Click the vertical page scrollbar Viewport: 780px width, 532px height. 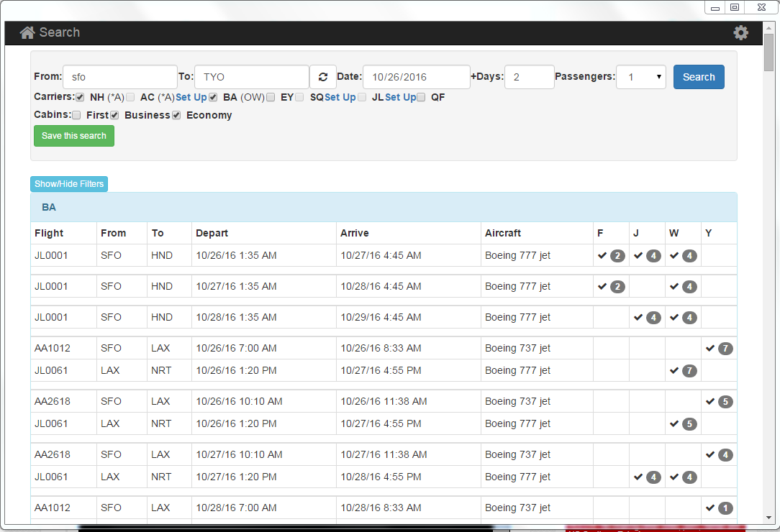coord(769,288)
